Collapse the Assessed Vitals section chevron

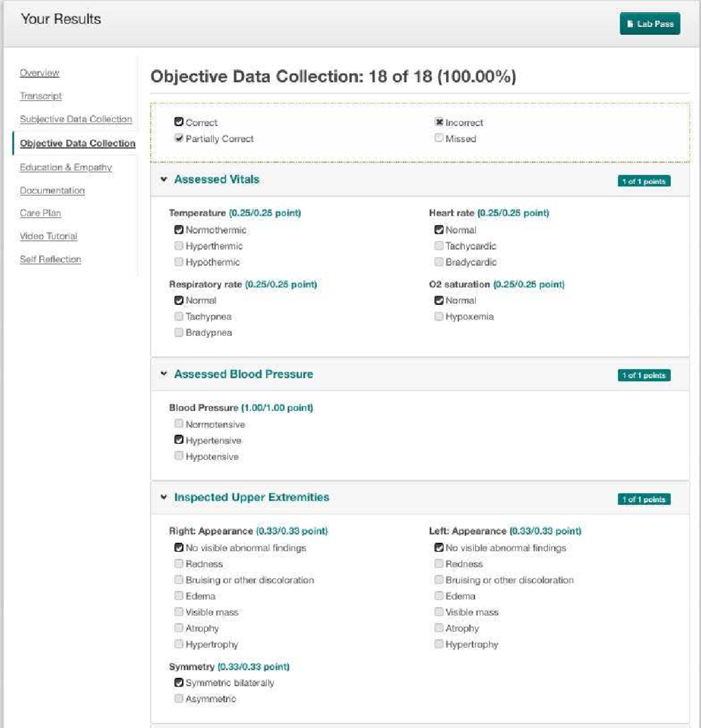(x=164, y=180)
